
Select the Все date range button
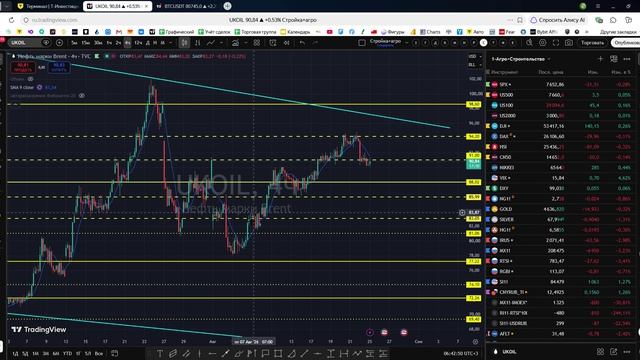tap(99, 353)
